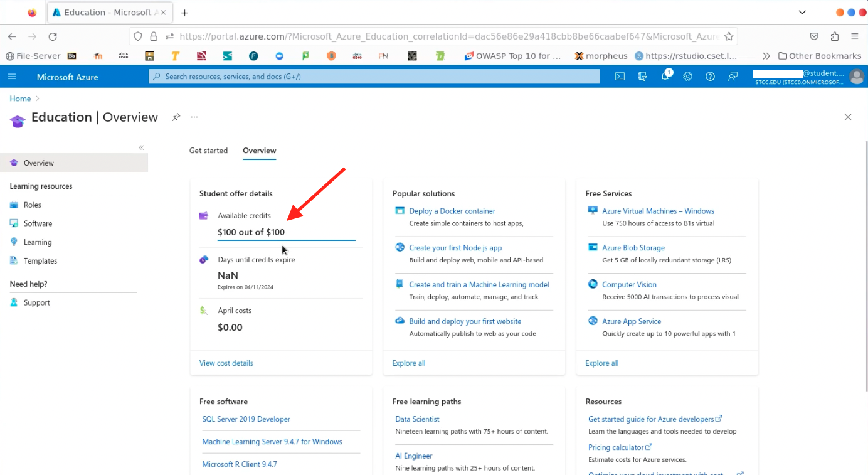Open Azure App Service free service
Image resolution: width=868 pixels, height=475 pixels.
[632, 321]
